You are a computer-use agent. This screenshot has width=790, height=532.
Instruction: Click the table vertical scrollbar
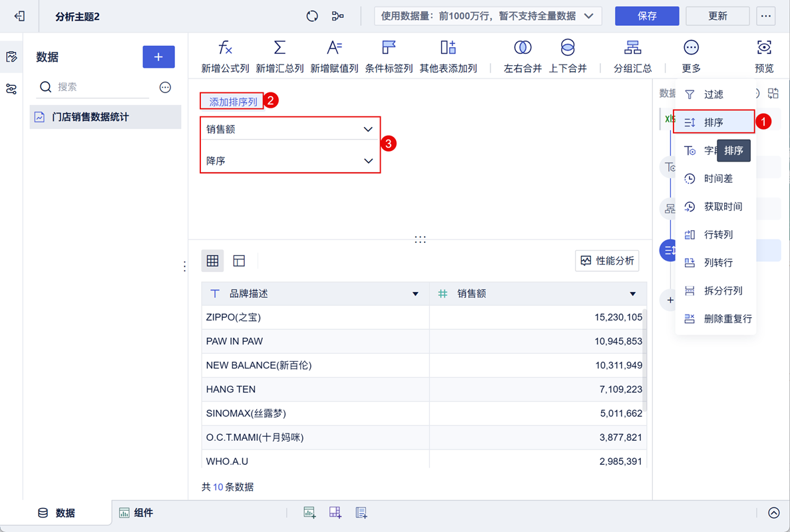pyautogui.click(x=644, y=360)
